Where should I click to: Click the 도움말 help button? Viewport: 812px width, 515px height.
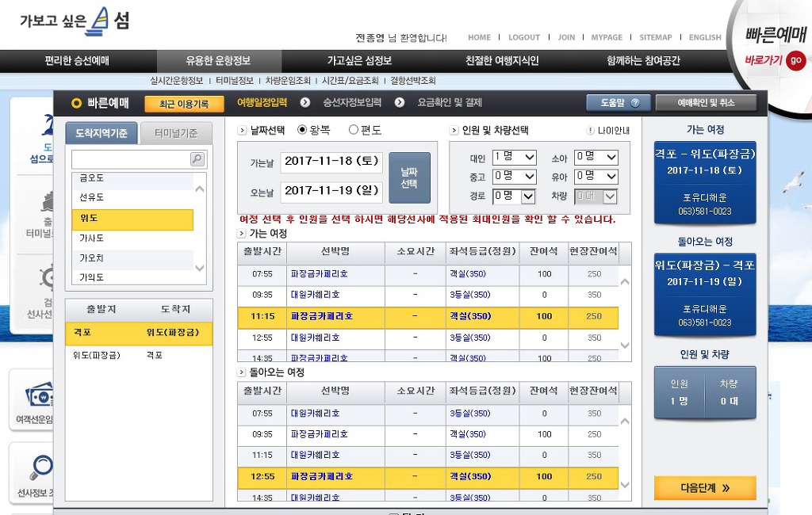pos(619,102)
